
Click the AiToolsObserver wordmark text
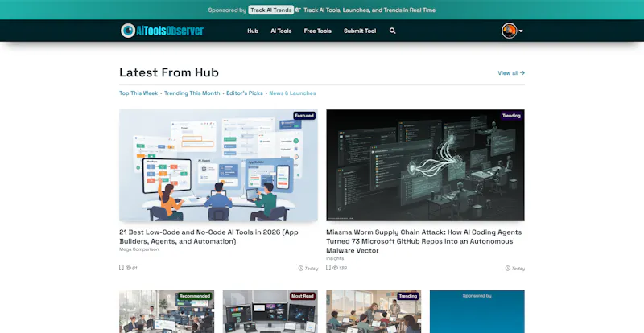[x=170, y=31]
